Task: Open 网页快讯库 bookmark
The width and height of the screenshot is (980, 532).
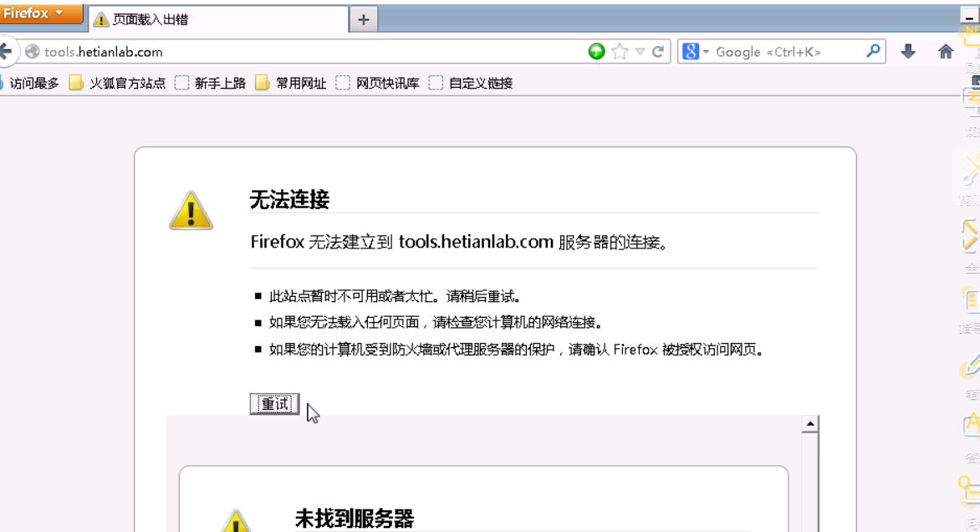Action: (x=377, y=83)
